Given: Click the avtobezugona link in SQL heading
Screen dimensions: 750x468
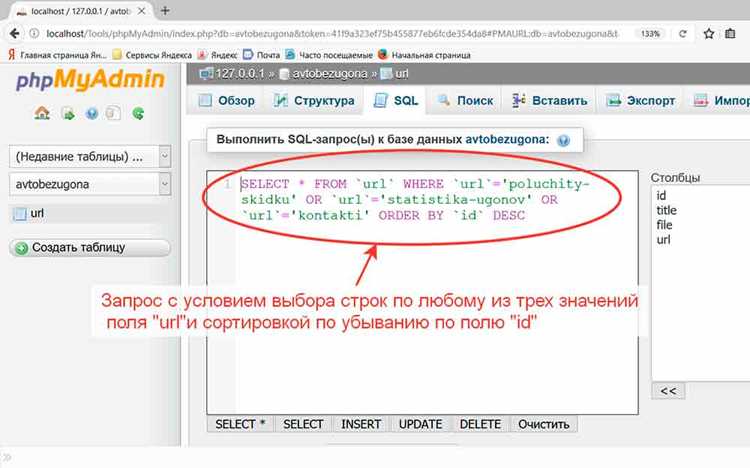Looking at the screenshot, I should (507, 140).
